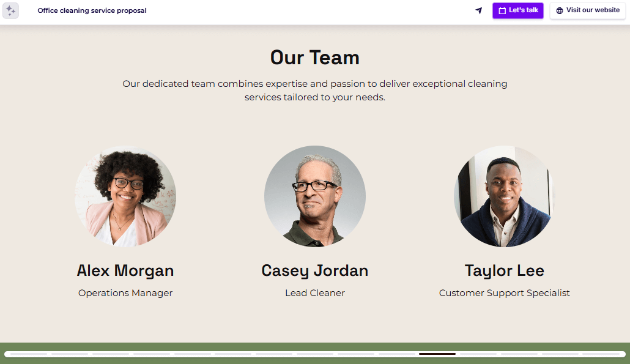Jump to the first slide segment
This screenshot has height=364, width=630.
(x=29, y=354)
